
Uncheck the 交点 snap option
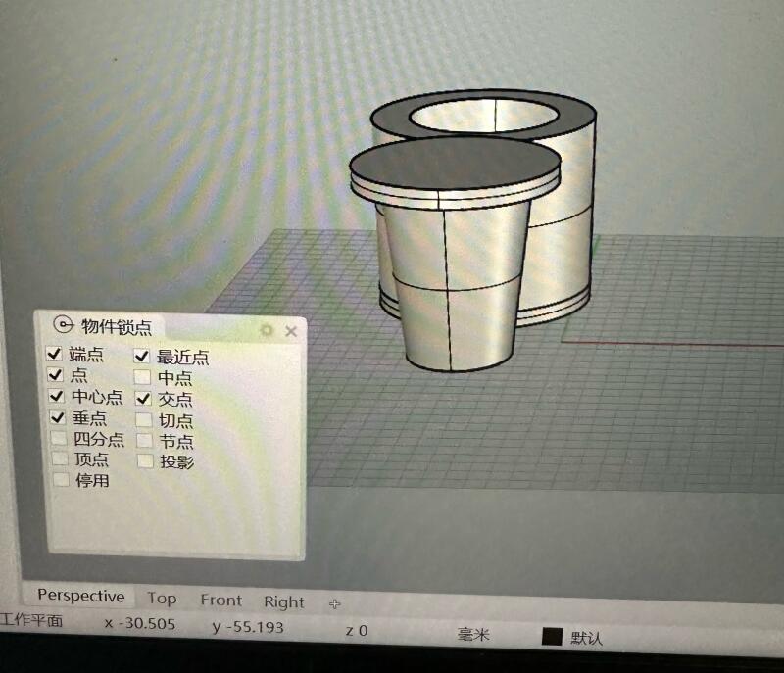coord(144,398)
